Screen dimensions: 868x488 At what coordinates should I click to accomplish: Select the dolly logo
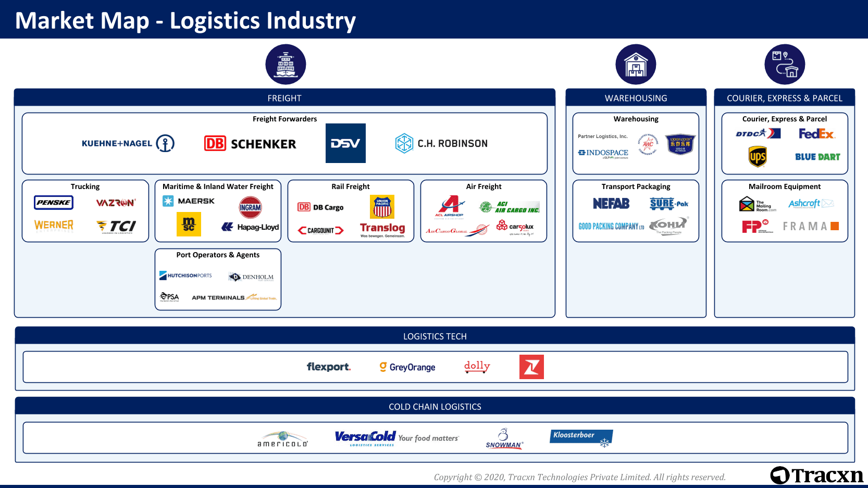click(477, 367)
